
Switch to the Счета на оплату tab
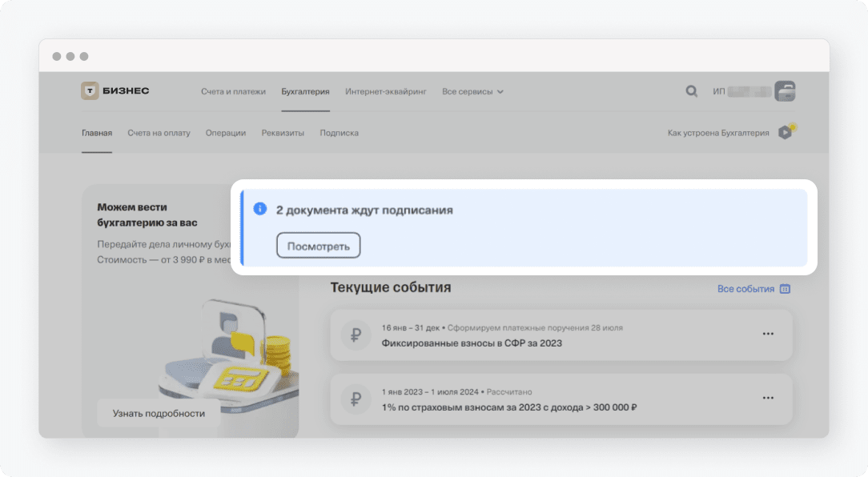point(159,133)
